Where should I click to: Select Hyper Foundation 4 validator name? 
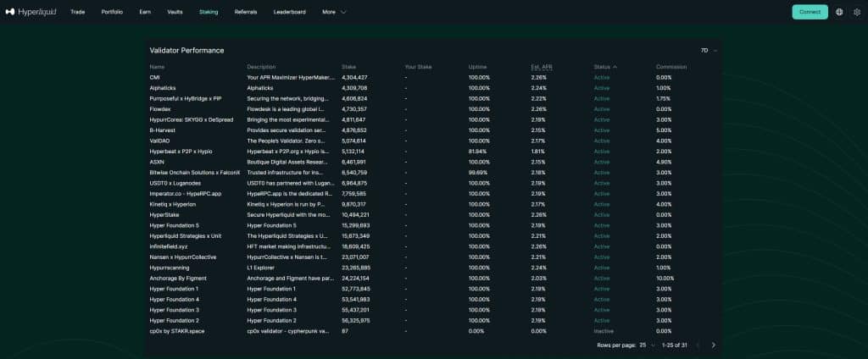click(175, 299)
